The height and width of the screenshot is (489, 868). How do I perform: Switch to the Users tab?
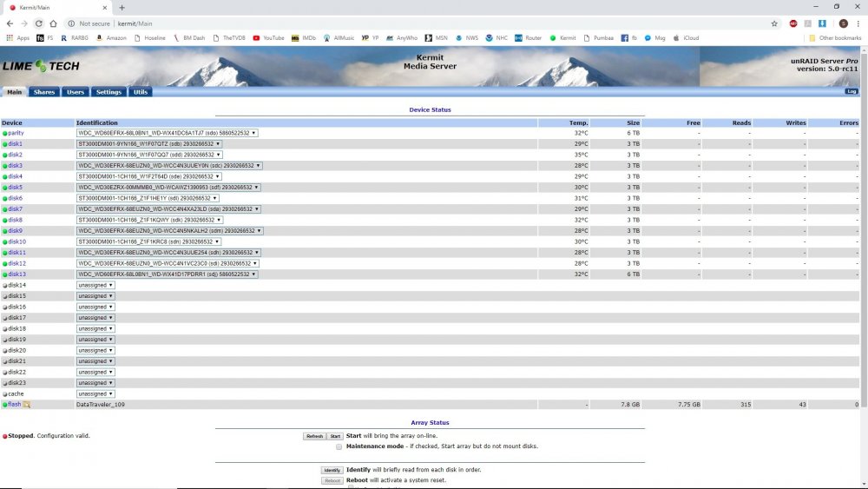(x=76, y=92)
